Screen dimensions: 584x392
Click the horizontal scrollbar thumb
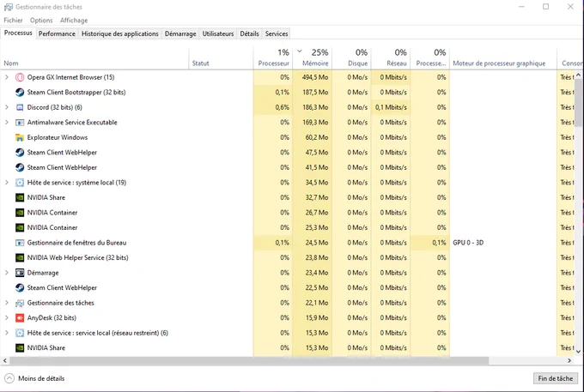(249, 361)
